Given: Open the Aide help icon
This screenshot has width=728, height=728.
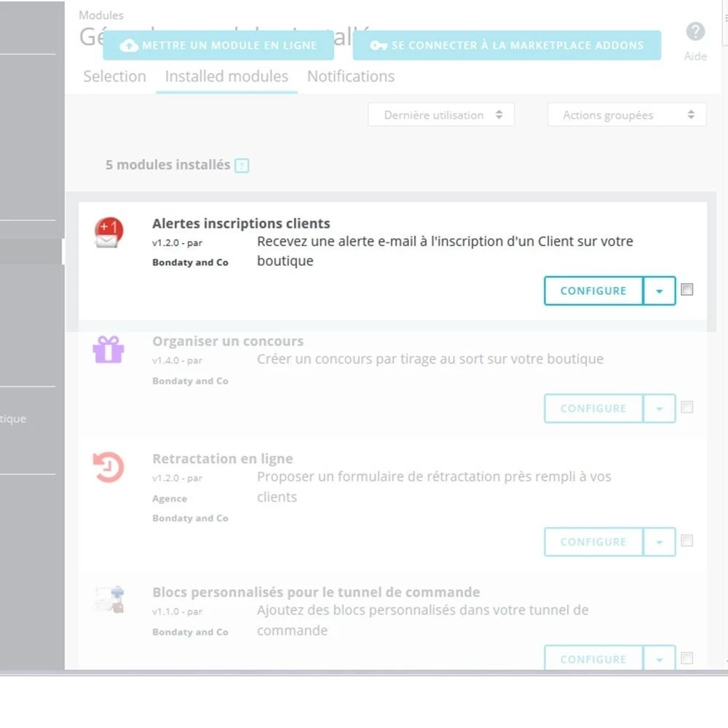Looking at the screenshot, I should 695,32.
